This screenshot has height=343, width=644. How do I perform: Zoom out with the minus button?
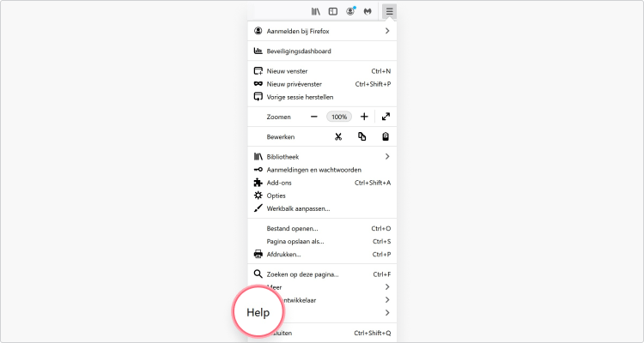pos(314,117)
